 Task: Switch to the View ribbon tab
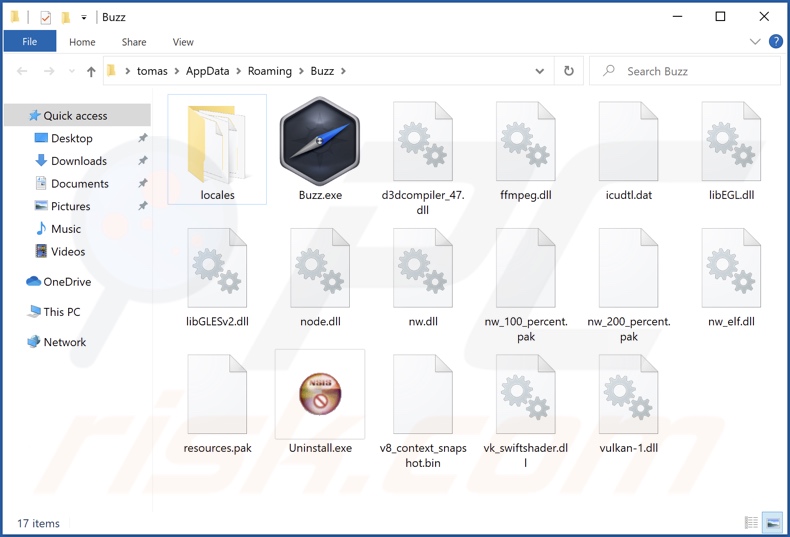coord(183,42)
